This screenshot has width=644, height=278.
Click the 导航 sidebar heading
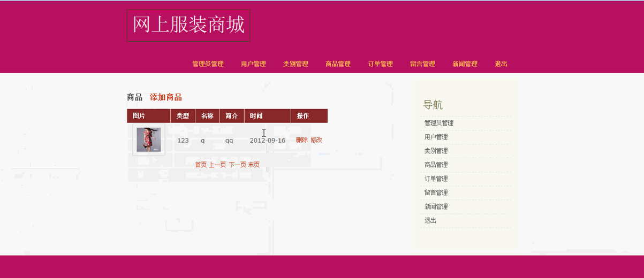pos(433,105)
